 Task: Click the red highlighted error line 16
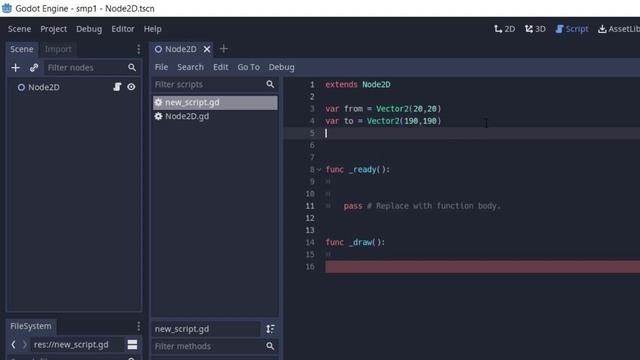(482, 267)
